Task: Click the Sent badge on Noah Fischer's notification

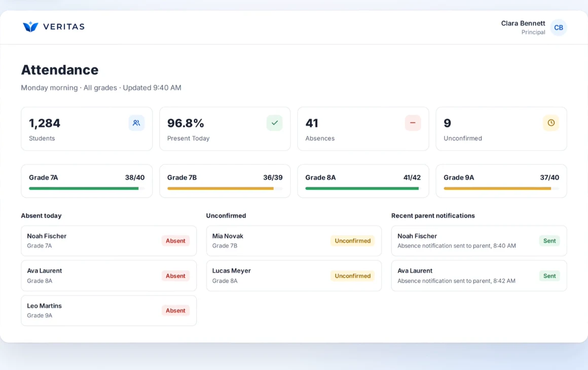Action: tap(549, 241)
